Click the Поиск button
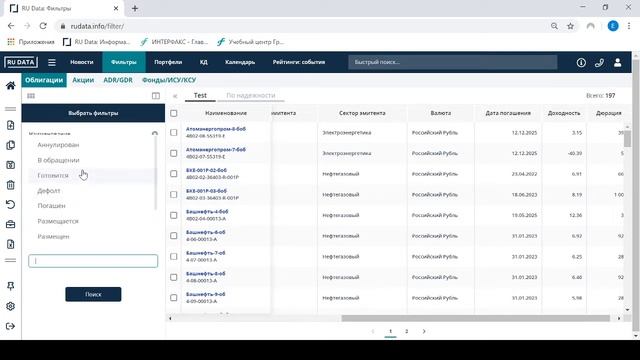Screen dimensions: 640x360 click(x=93, y=294)
